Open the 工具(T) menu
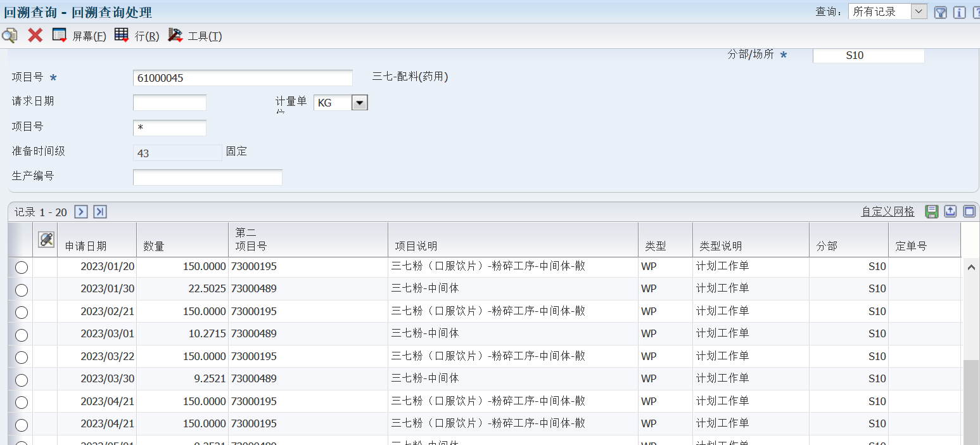The image size is (980, 445). coord(195,36)
